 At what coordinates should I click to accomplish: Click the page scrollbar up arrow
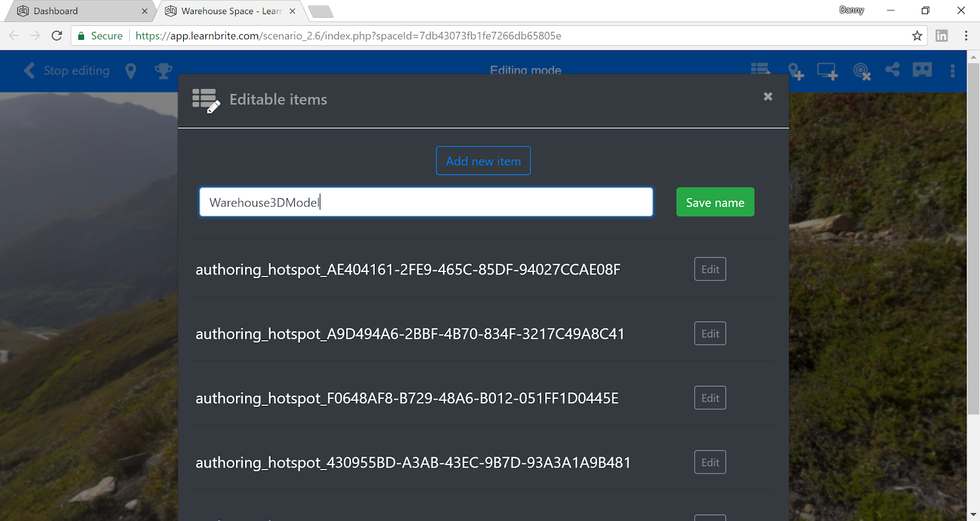tap(973, 57)
